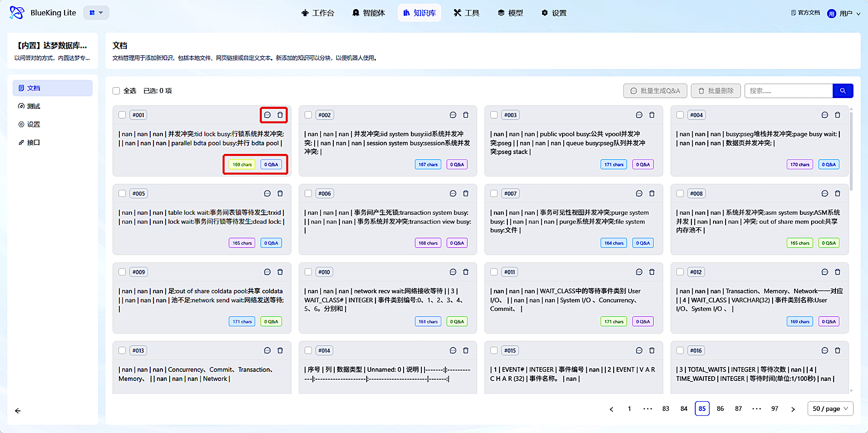This screenshot has height=433, width=868.
Task: Click the blue search magnifier button
Action: pyautogui.click(x=843, y=91)
